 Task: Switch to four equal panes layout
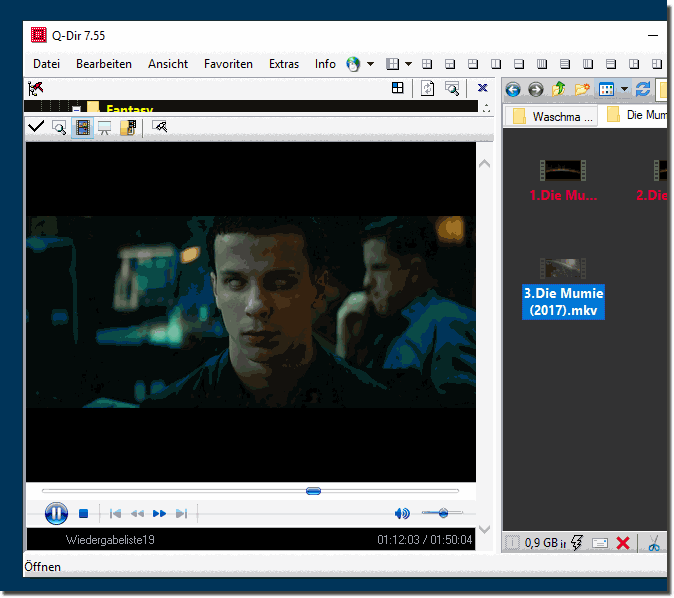(427, 64)
